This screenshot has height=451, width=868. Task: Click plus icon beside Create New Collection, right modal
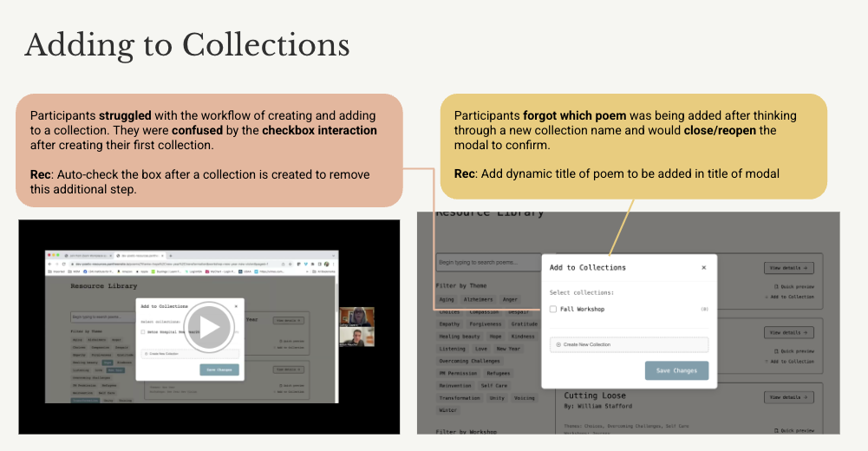click(558, 344)
